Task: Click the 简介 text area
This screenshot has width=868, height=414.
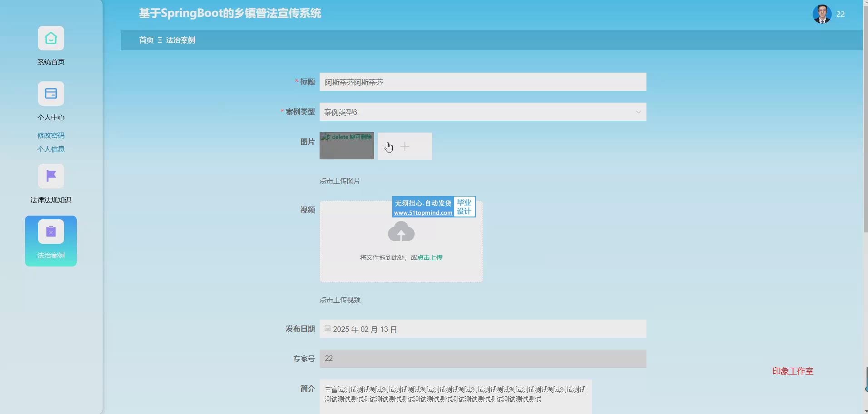Action: click(455, 396)
